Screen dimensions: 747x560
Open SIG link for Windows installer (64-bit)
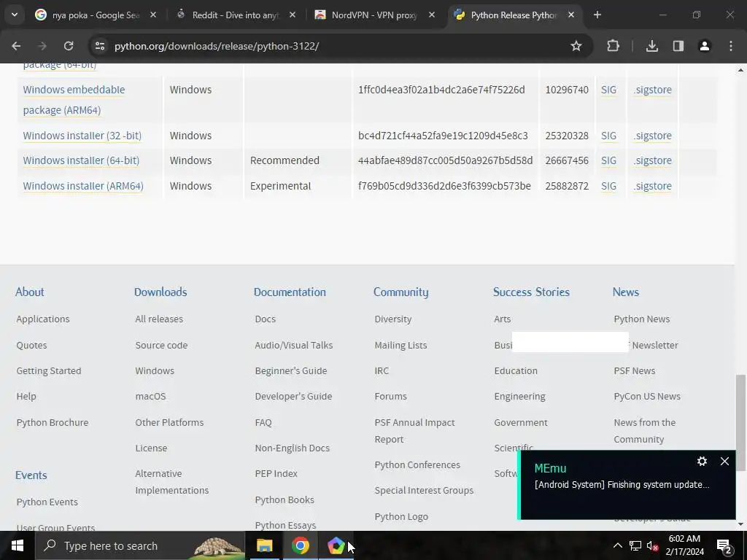coord(608,160)
